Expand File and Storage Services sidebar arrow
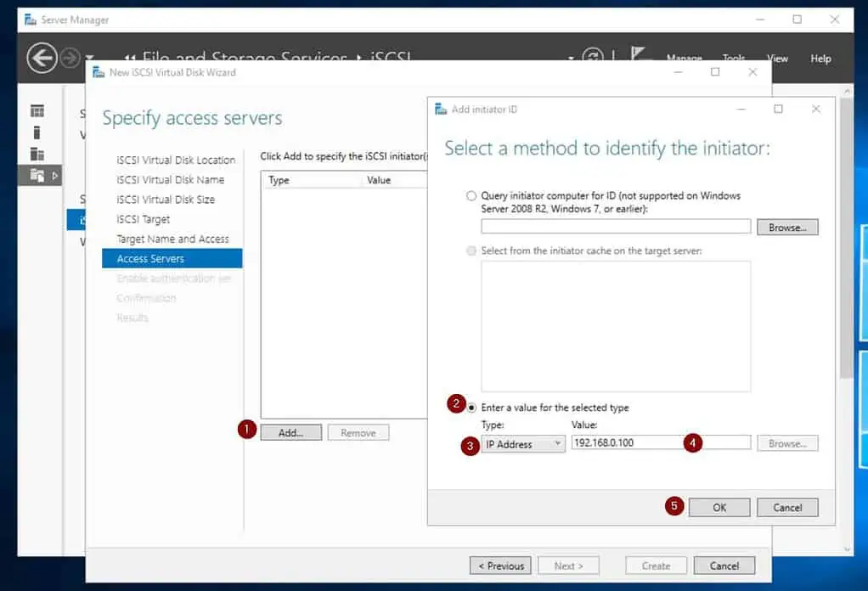The width and height of the screenshot is (868, 591). coord(54,176)
